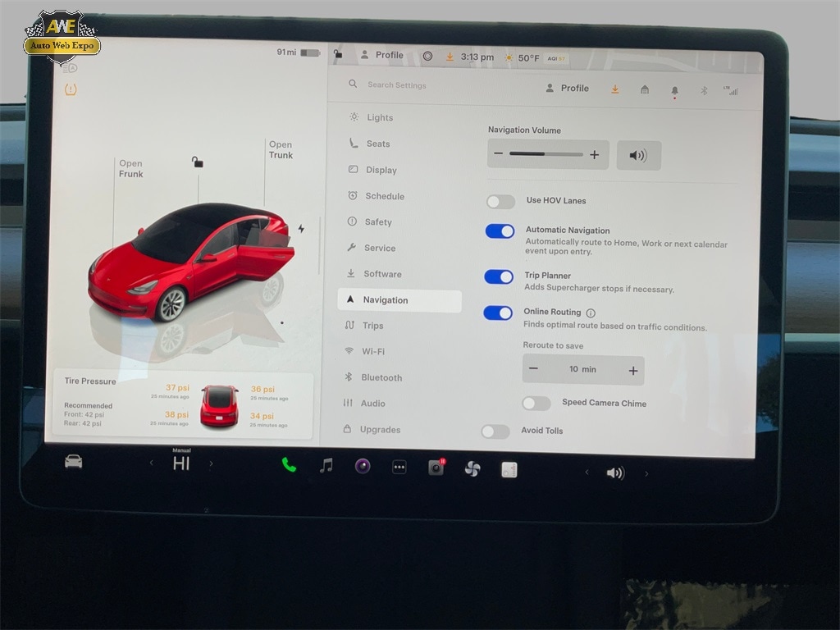Tap the Bluetooth icon in settings header
Screen dimensions: 840x630
pos(703,90)
